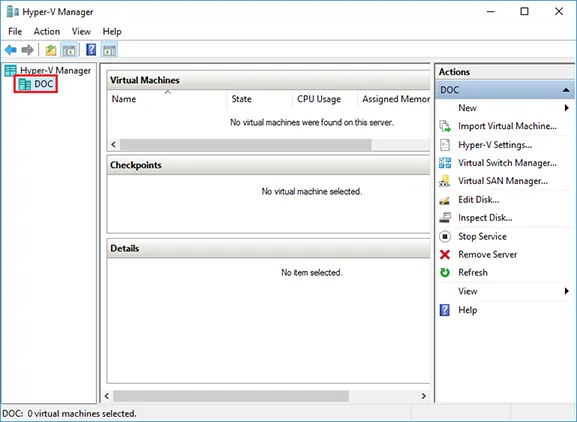Open the Action menu
Viewport: 577px width, 422px height.
coord(47,32)
